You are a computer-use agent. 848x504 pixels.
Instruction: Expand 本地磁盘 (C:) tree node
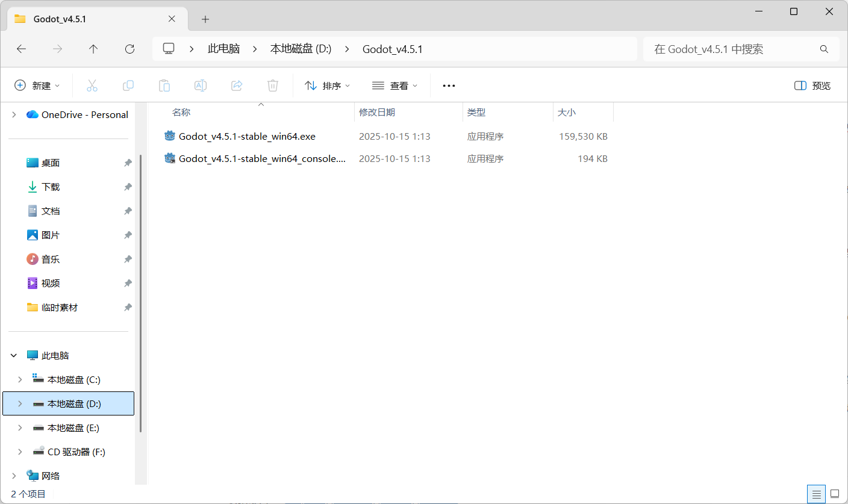pos(20,379)
